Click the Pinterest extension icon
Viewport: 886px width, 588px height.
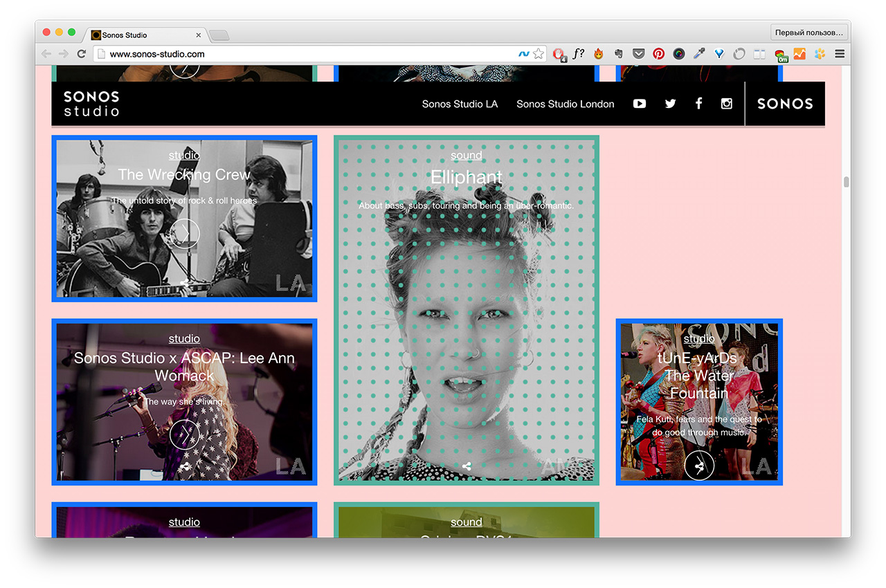659,54
